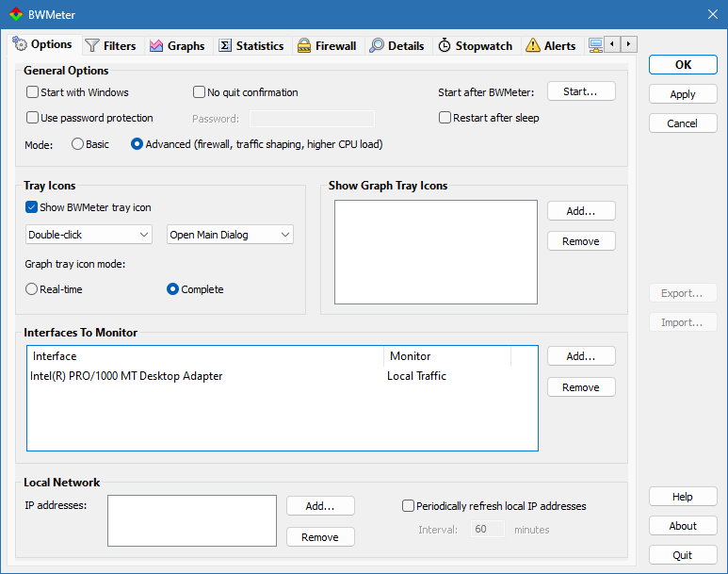Click the Interval minutes field
728x574 pixels.
(488, 529)
